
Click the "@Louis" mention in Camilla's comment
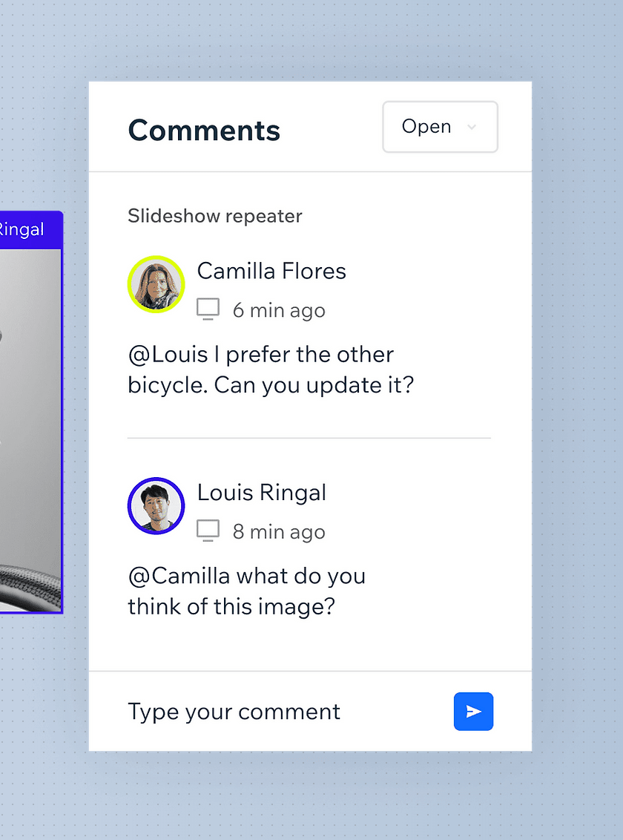(168, 355)
